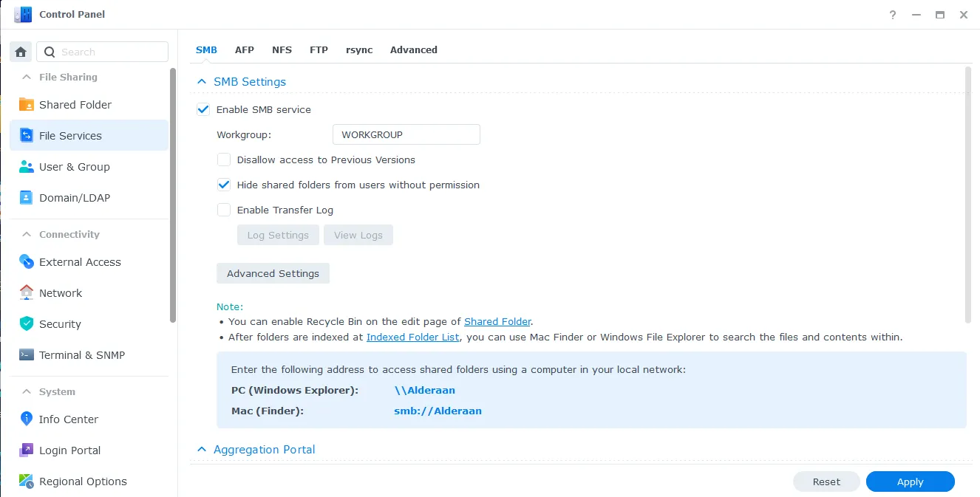980x497 pixels.
Task: Open Network settings from sidebar
Action: (61, 292)
